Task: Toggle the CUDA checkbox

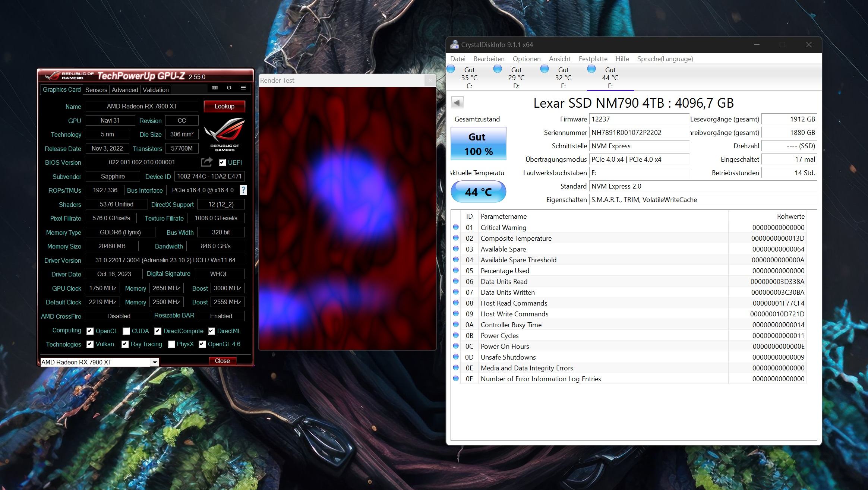Action: (x=126, y=331)
